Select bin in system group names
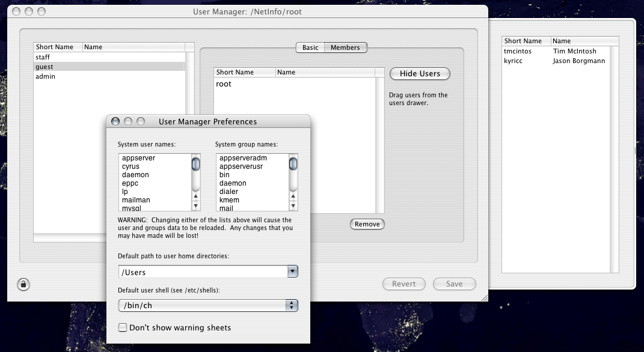Image resolution: width=644 pixels, height=352 pixels. (x=253, y=175)
